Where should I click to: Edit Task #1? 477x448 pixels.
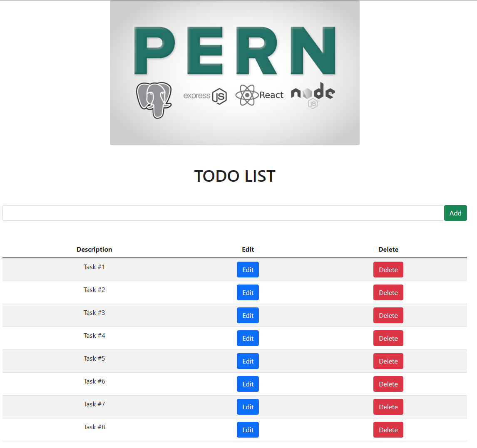[x=248, y=270]
